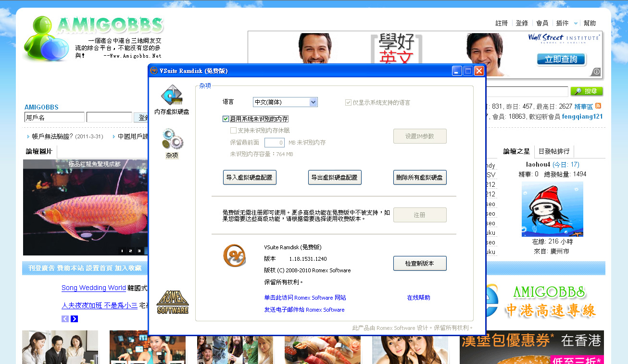The height and width of the screenshot is (364, 628).
Task: Select the 論壇之星 tab
Action: pos(516,151)
